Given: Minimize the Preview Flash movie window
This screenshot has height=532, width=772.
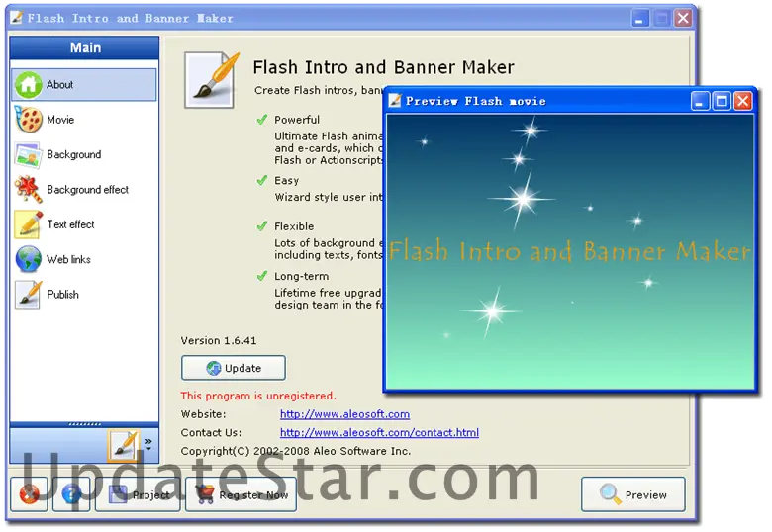Looking at the screenshot, I should click(700, 101).
